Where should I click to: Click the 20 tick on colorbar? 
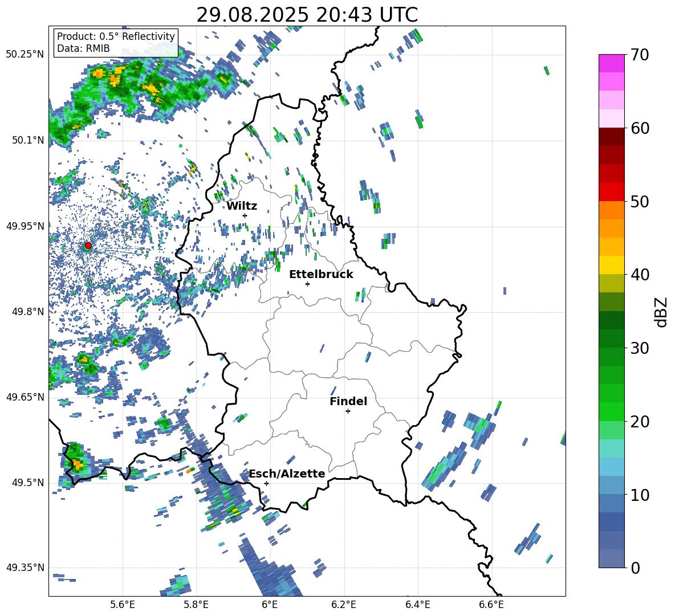(640, 422)
